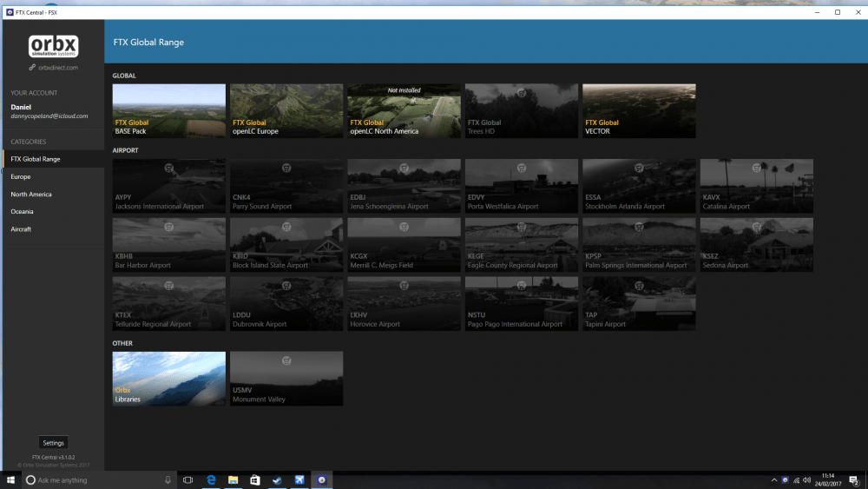Screen dimensions: 868x489
Task: Open File Explorer from taskbar
Action: (x=233, y=479)
